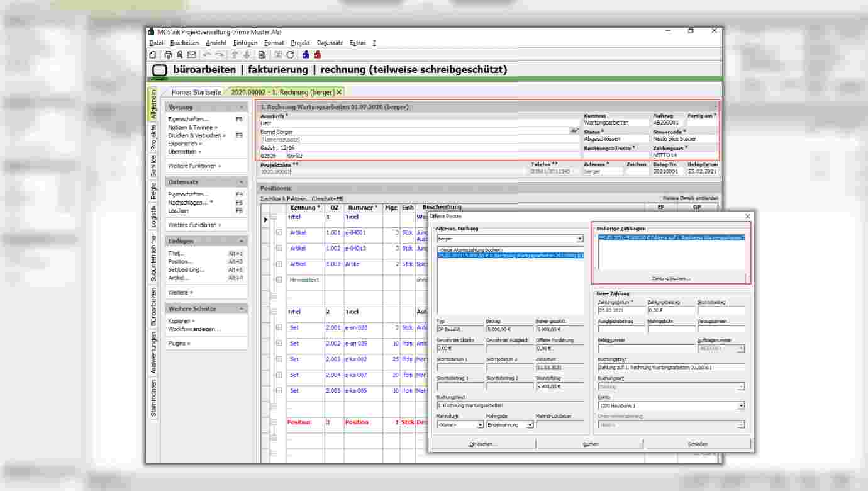Expand the e-04001 Artikel row
The width and height of the screenshot is (868, 491).
pyautogui.click(x=279, y=233)
